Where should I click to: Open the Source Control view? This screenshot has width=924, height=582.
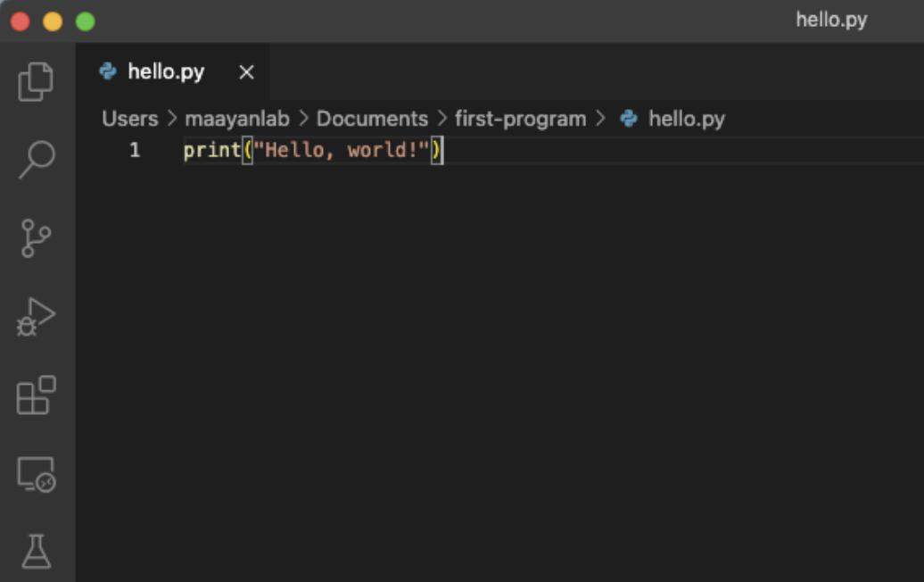coord(37,238)
